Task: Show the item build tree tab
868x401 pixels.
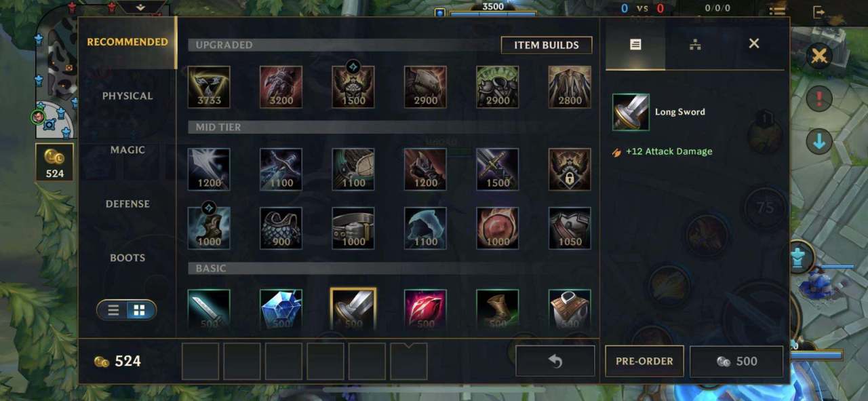Action: pyautogui.click(x=695, y=44)
